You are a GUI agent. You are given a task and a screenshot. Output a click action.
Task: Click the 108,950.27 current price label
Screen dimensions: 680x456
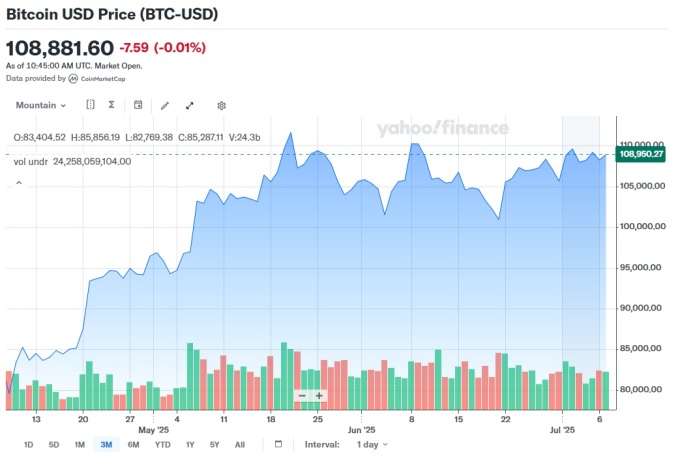[x=641, y=154]
